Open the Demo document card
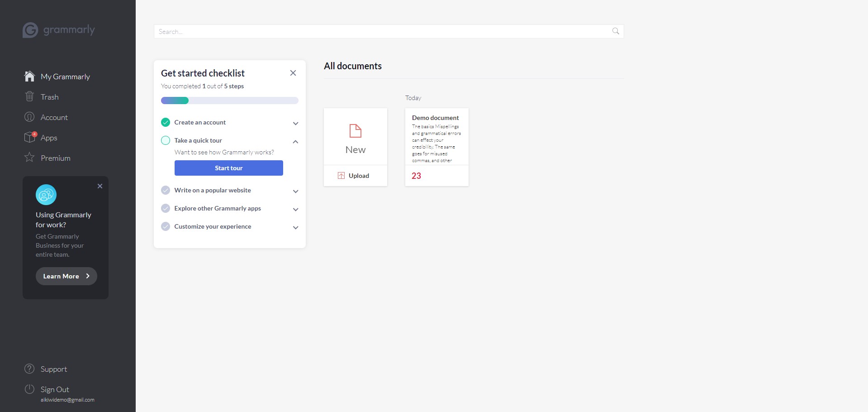 tap(437, 147)
